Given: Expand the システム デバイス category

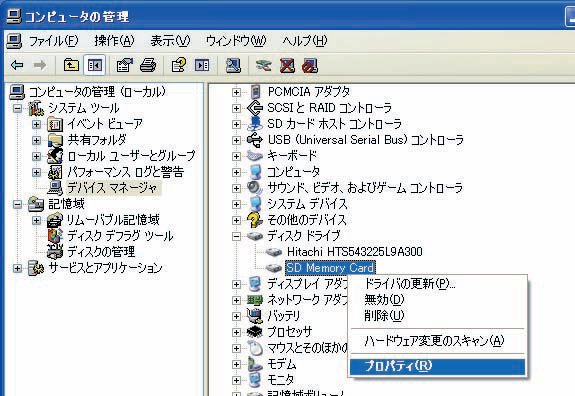Looking at the screenshot, I should (237, 204).
